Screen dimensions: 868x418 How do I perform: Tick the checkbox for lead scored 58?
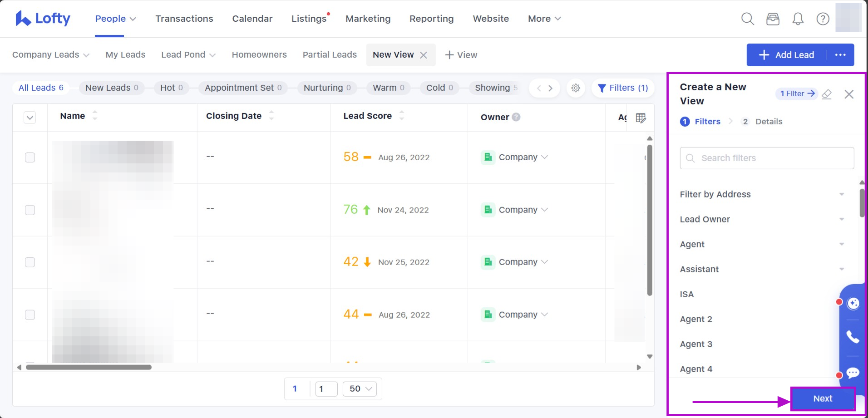[x=30, y=157]
